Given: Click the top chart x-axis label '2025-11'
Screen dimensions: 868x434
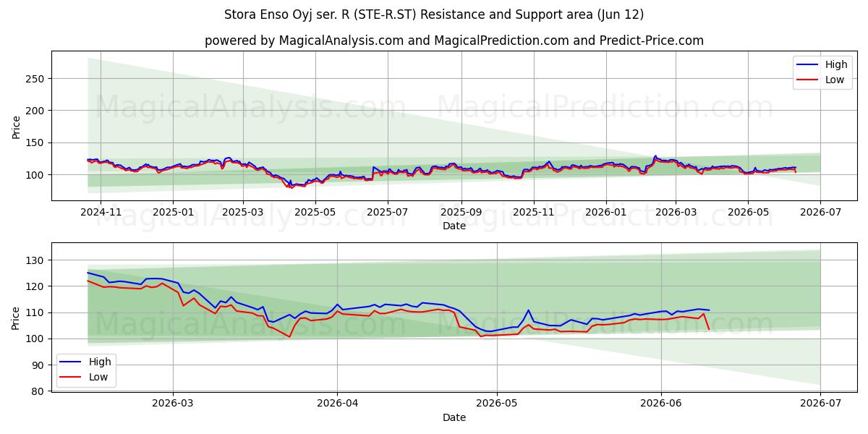Looking at the screenshot, I should [x=533, y=212].
